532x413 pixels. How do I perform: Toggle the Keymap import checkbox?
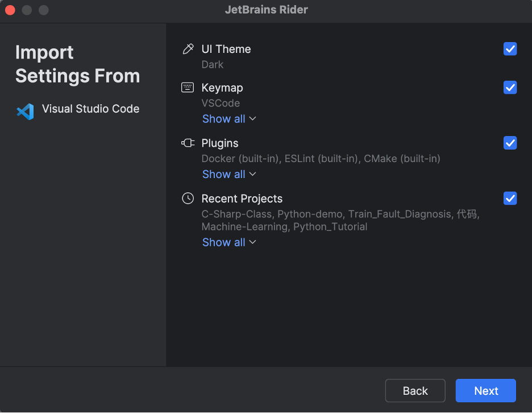pyautogui.click(x=510, y=87)
